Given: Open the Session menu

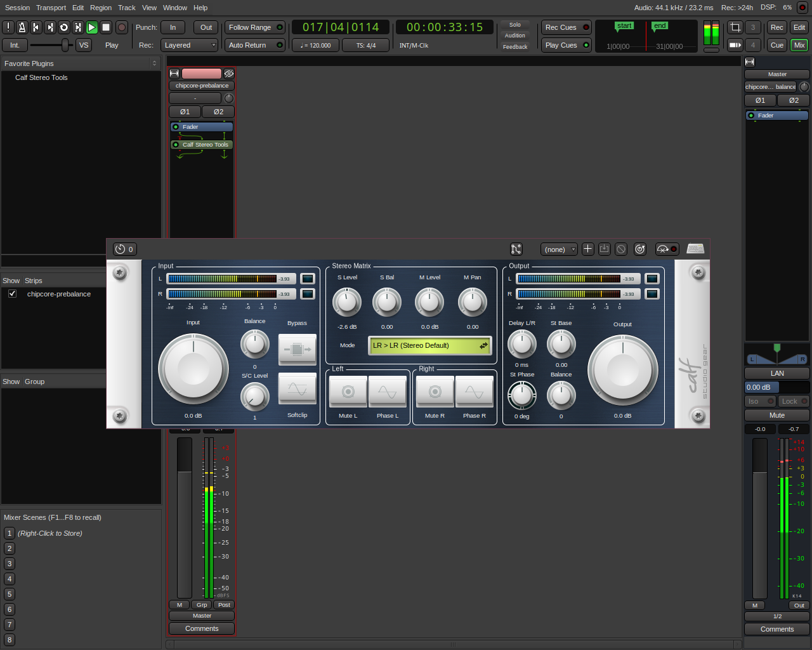Looking at the screenshot, I should point(17,8).
